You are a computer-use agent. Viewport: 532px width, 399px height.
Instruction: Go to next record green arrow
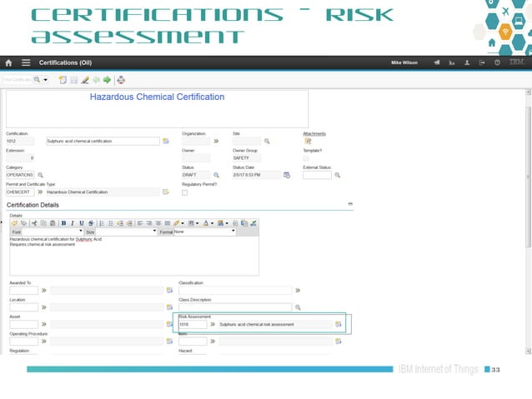(x=108, y=80)
